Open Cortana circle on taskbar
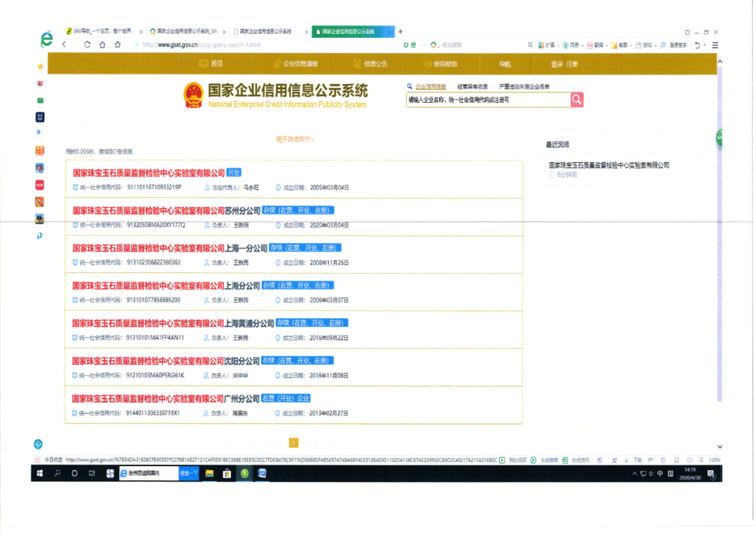756x534 pixels. point(74,474)
